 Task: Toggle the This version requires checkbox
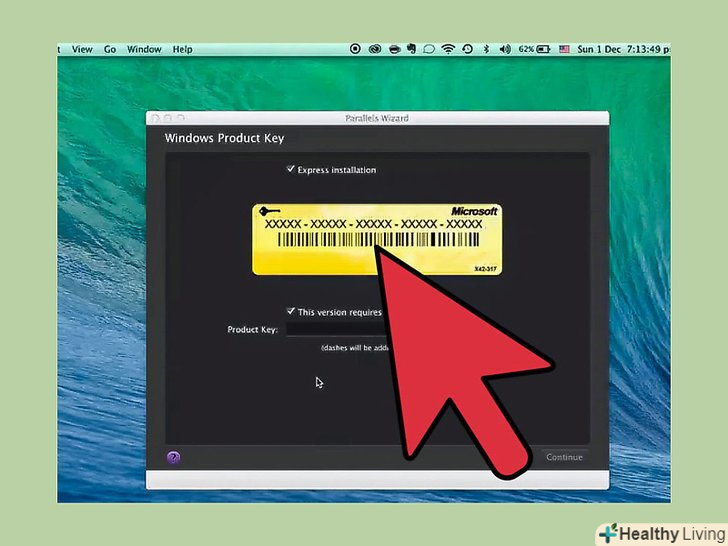coord(291,311)
